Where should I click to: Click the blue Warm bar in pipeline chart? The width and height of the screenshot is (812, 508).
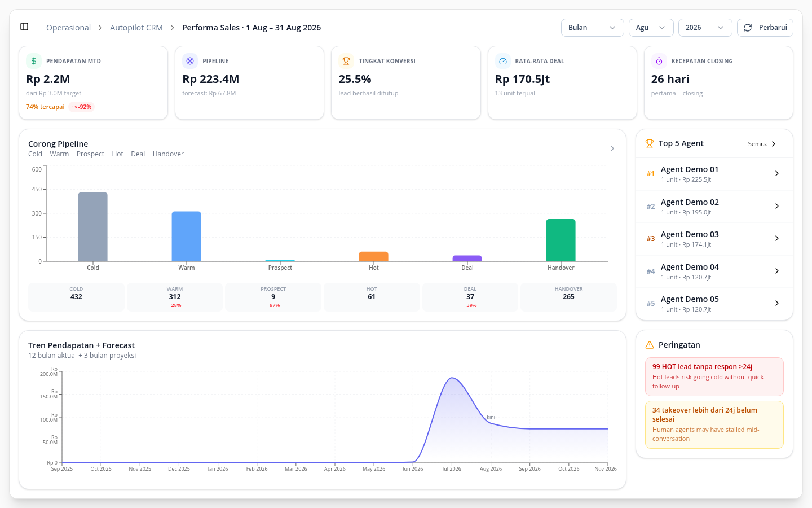(x=187, y=237)
